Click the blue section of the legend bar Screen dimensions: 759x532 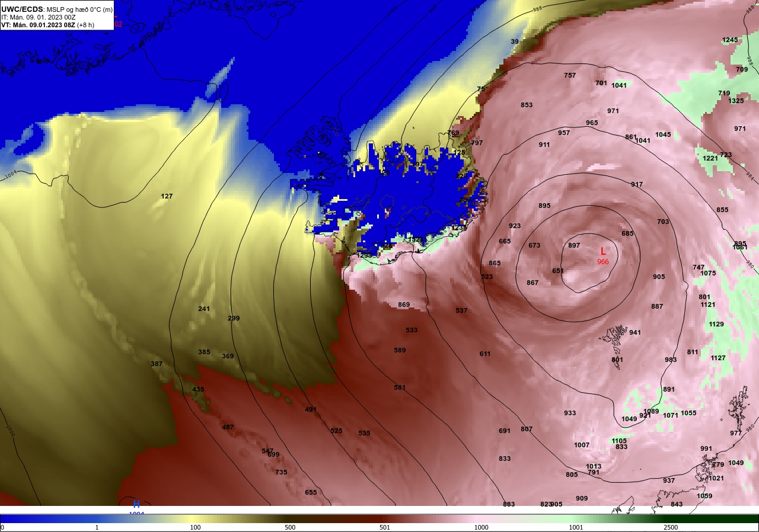[47, 518]
